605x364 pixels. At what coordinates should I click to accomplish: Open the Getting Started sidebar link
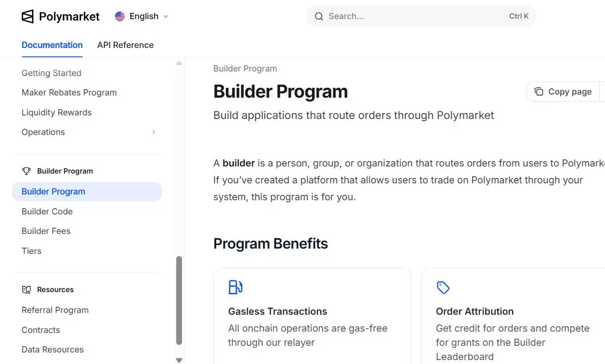[x=51, y=73]
